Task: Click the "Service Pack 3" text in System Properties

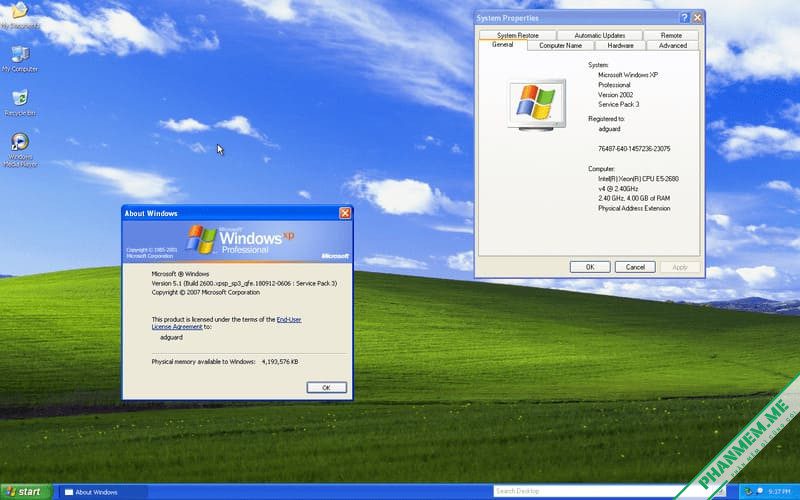Action: 618,104
